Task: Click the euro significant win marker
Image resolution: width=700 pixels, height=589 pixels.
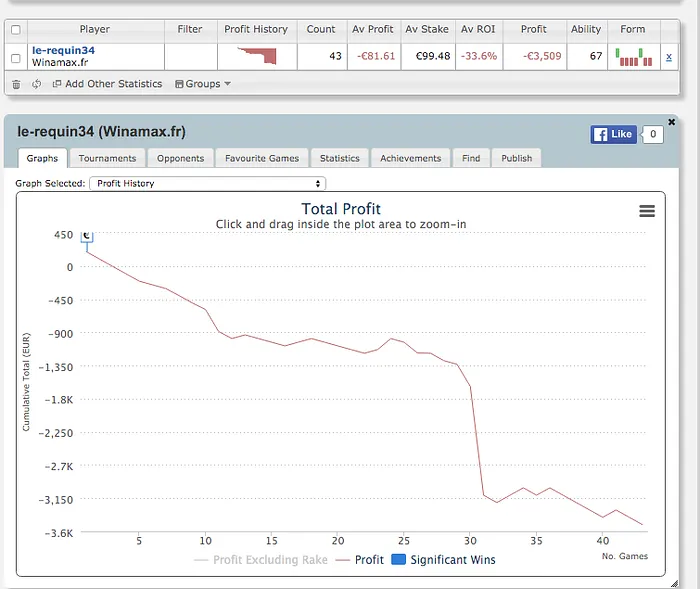Action: click(x=87, y=237)
